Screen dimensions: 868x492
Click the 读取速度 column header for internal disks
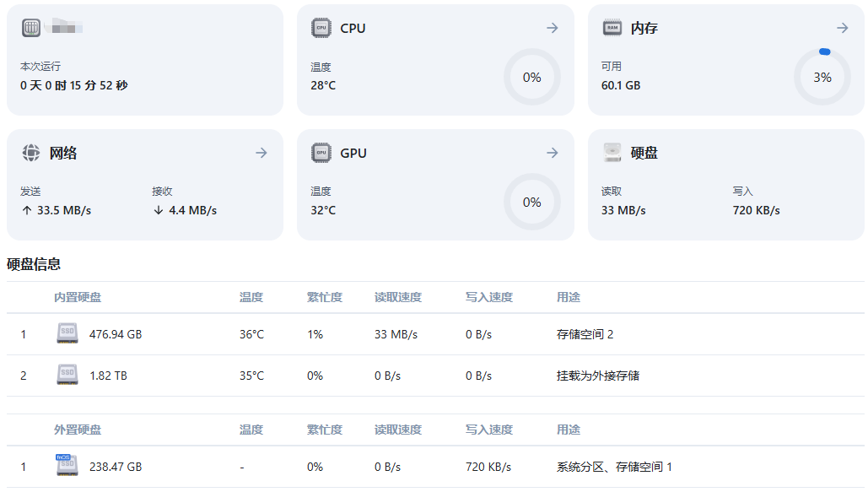tap(398, 297)
